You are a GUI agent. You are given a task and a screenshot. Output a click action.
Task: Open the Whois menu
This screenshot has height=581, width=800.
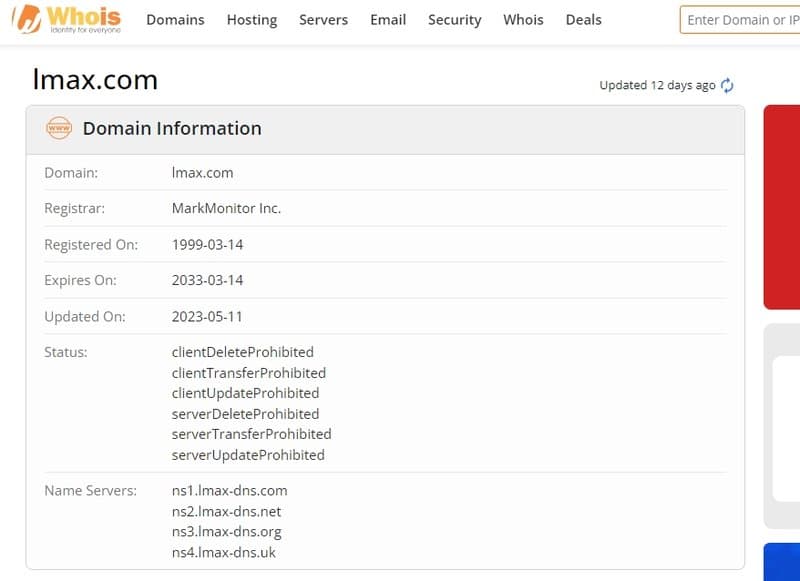tap(523, 20)
